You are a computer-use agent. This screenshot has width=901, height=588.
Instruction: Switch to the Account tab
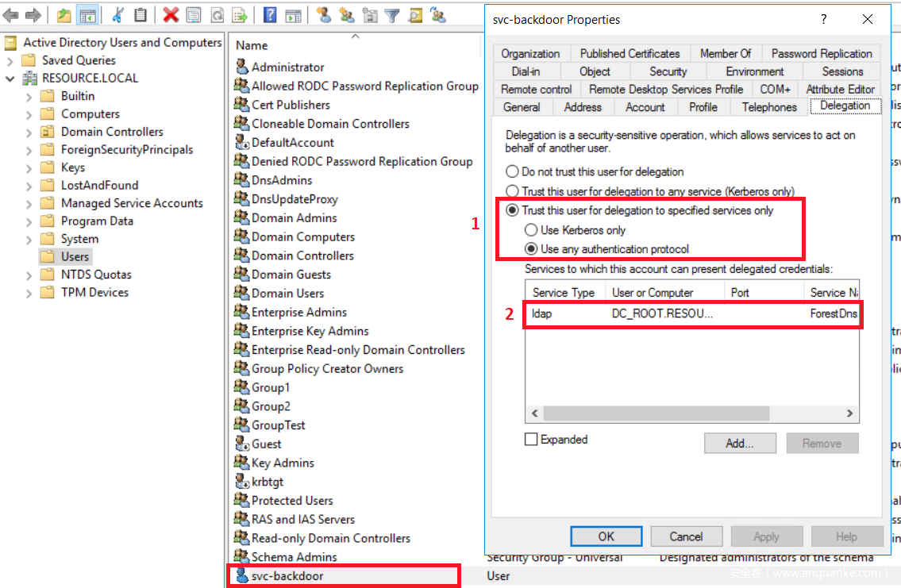pos(645,107)
